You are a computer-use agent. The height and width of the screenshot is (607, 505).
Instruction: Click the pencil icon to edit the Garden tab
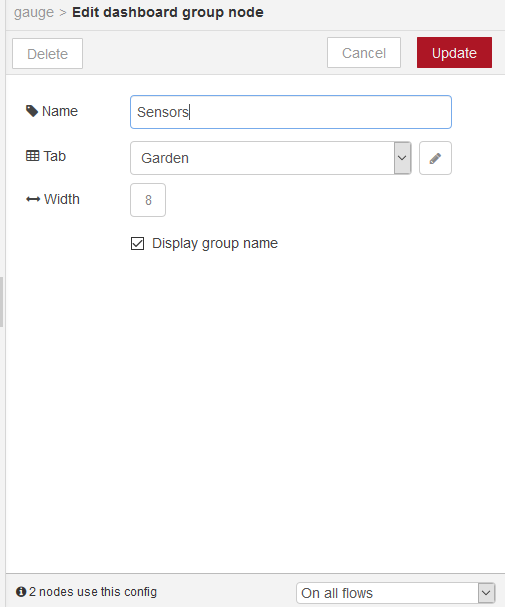(435, 158)
